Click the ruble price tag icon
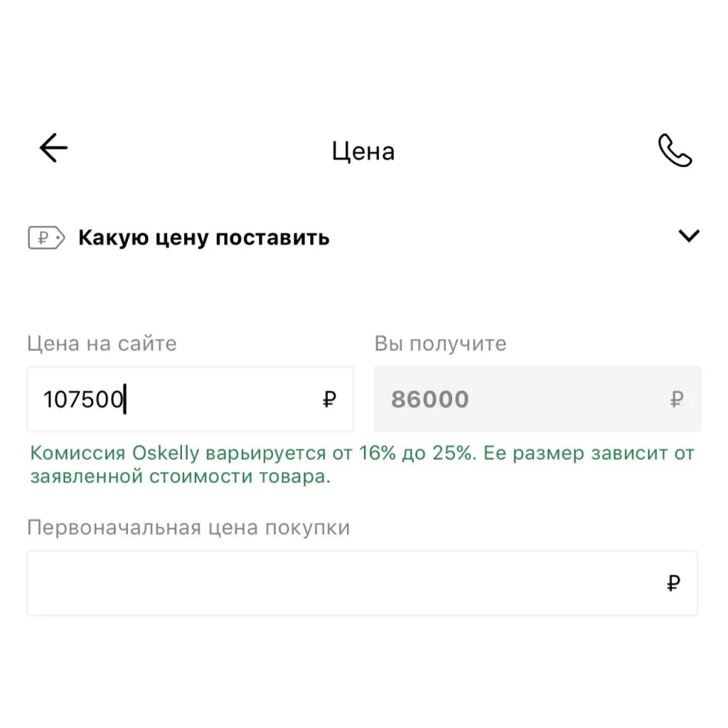Image resolution: width=728 pixels, height=728 pixels. [x=46, y=237]
